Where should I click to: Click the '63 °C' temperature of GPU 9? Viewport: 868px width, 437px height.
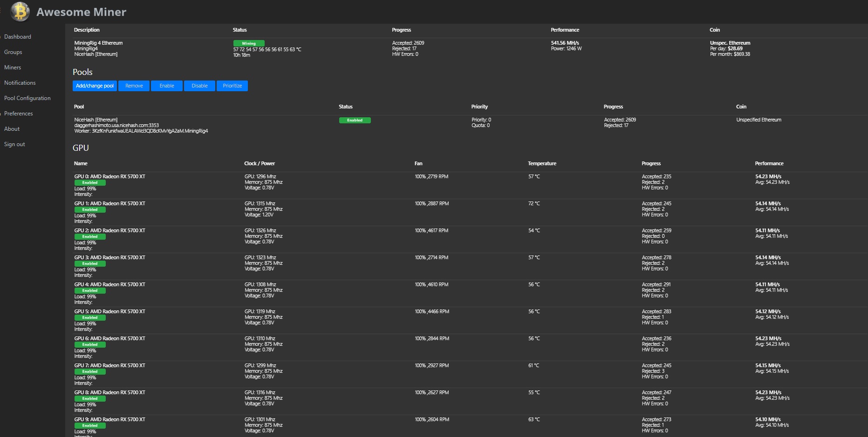pyautogui.click(x=534, y=419)
